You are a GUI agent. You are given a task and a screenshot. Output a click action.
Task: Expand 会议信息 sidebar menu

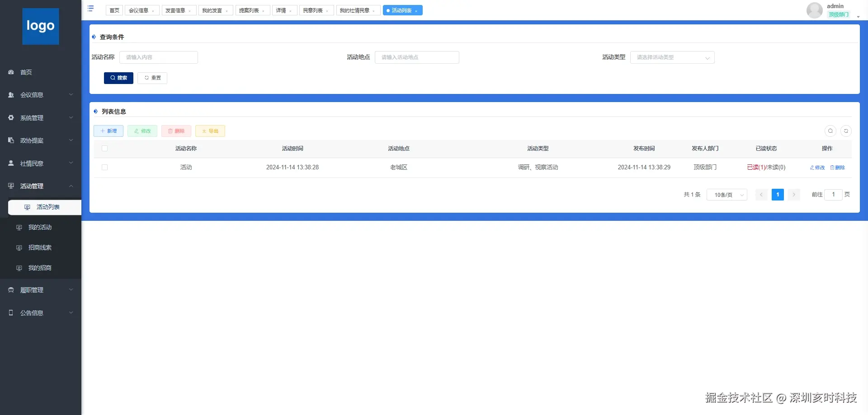[x=41, y=95]
